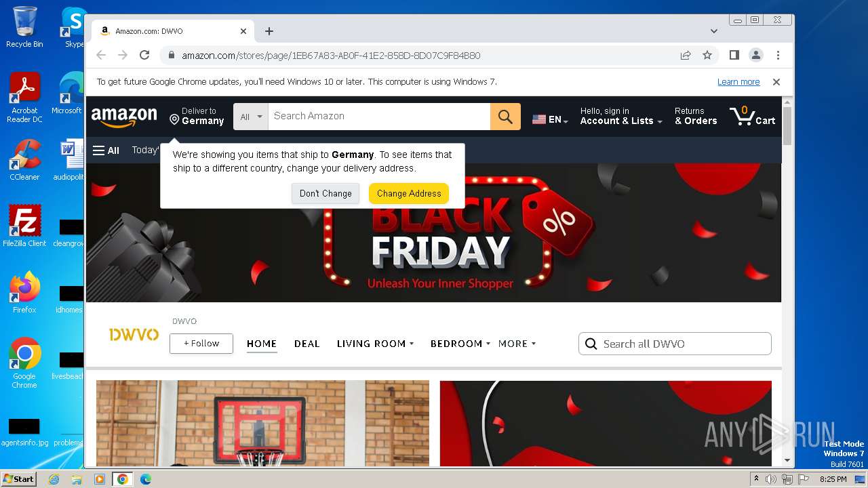Open CCleaner desktop icon

(24, 160)
